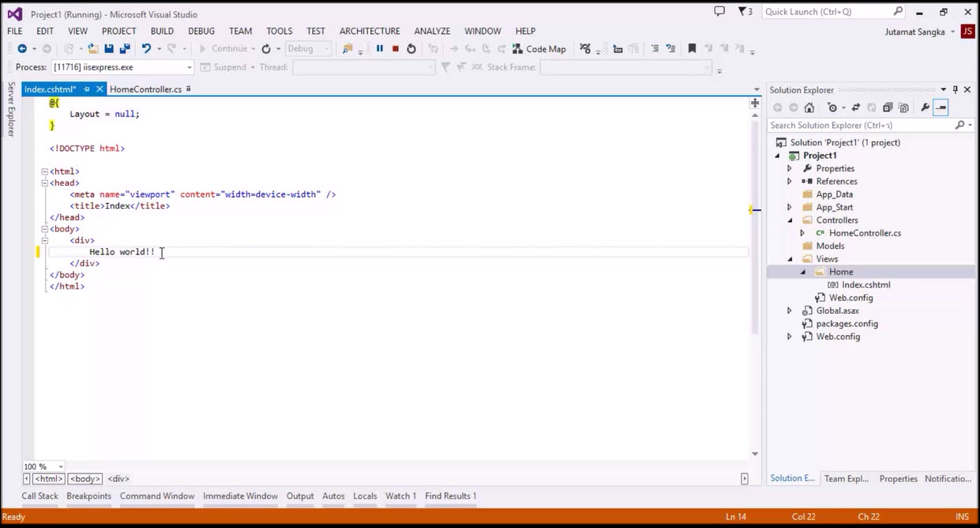Open the DEBUG menu
980x528 pixels.
pyautogui.click(x=201, y=31)
